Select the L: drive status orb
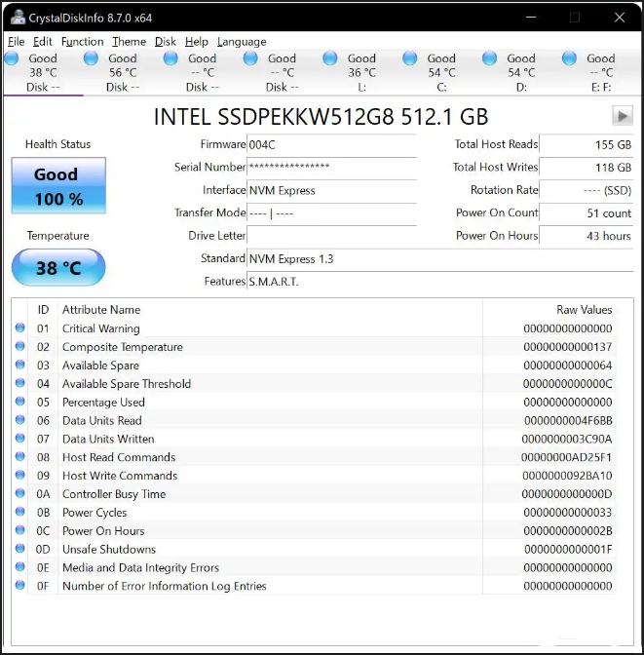The image size is (644, 655). click(330, 58)
